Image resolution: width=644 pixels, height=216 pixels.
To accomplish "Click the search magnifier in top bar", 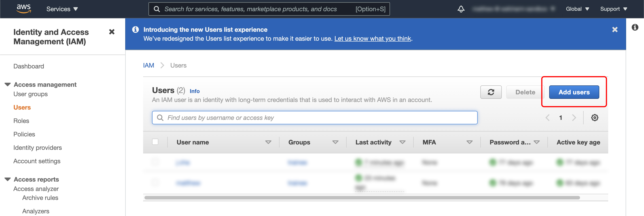I will [157, 9].
